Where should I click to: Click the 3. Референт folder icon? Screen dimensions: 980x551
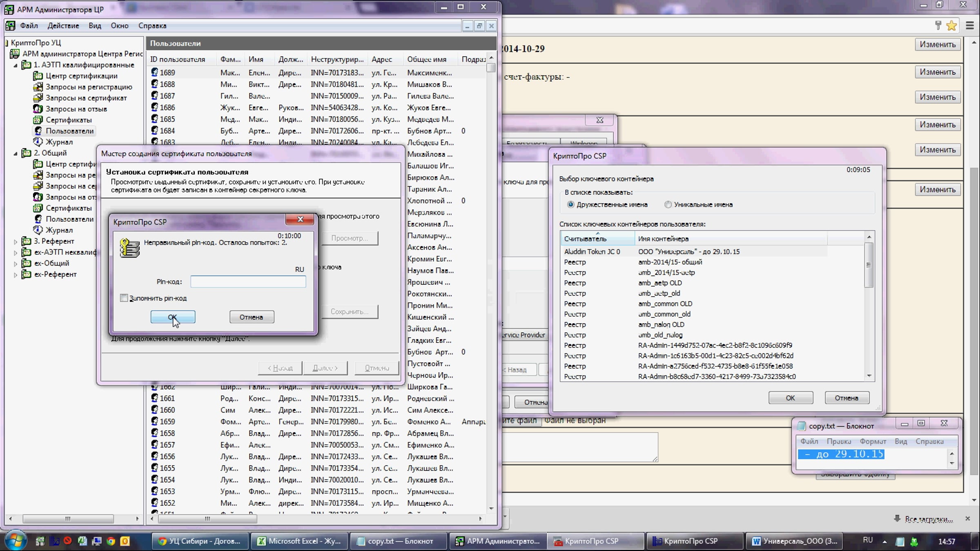coord(27,241)
